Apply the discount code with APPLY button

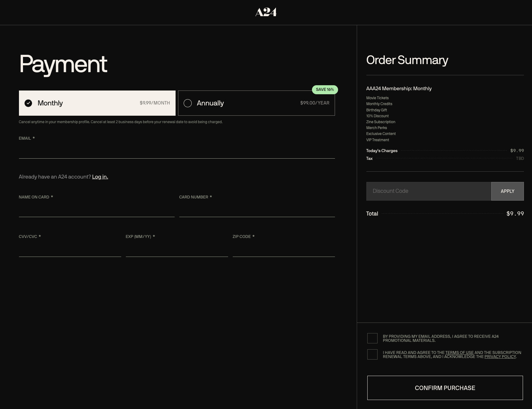point(507,191)
